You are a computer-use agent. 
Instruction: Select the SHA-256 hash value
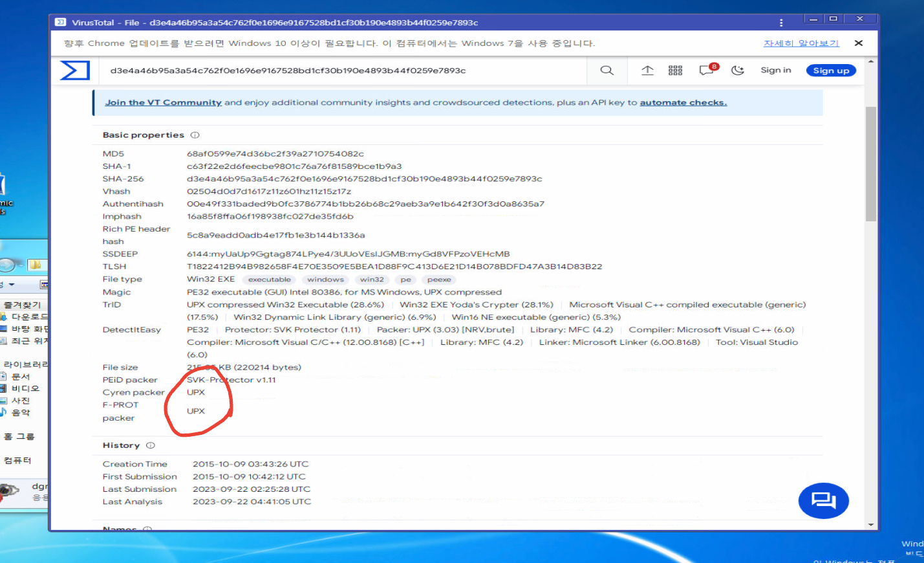[x=365, y=179]
